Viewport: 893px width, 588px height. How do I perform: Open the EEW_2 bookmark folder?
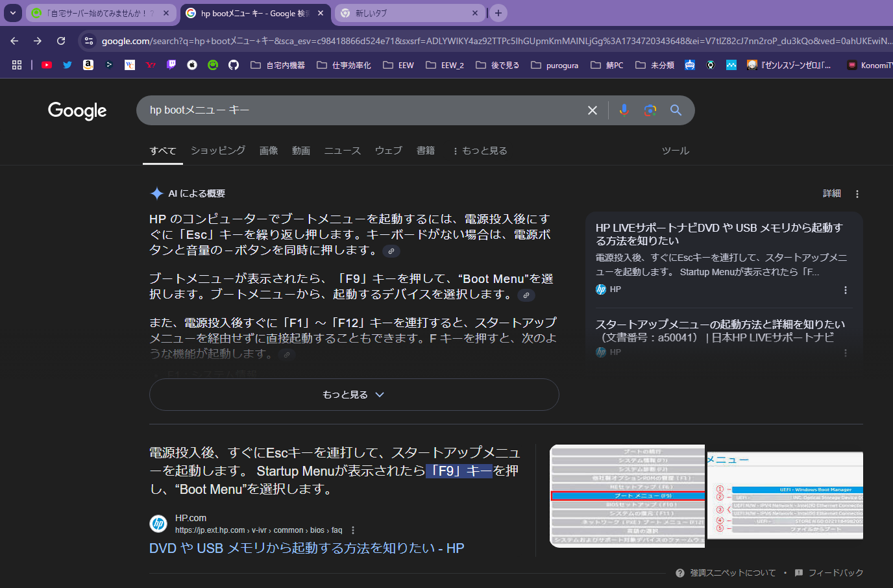point(445,65)
